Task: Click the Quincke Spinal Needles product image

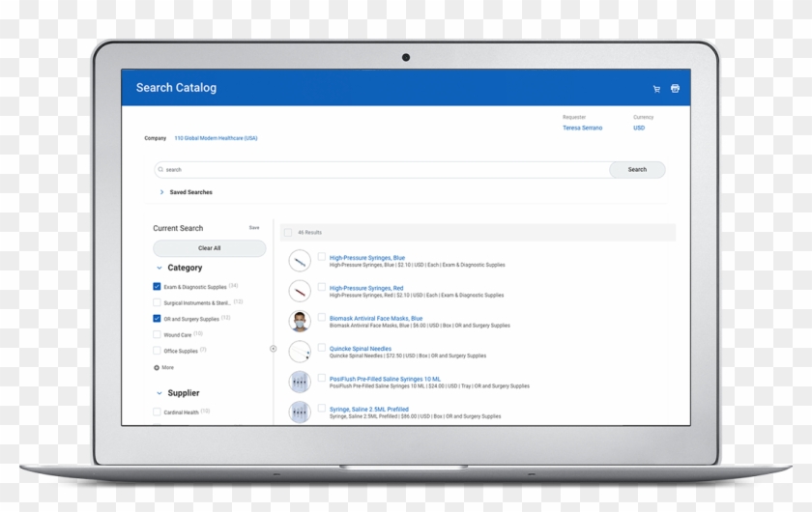Action: pyautogui.click(x=300, y=352)
